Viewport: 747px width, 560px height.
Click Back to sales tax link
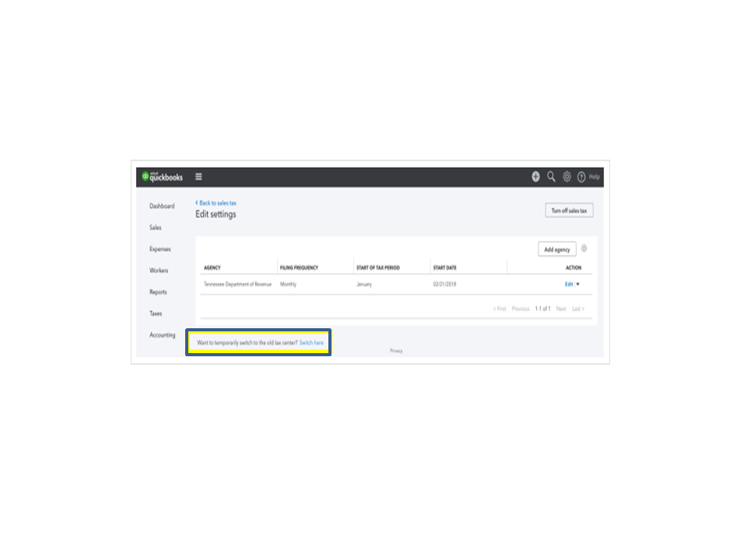coord(216,203)
